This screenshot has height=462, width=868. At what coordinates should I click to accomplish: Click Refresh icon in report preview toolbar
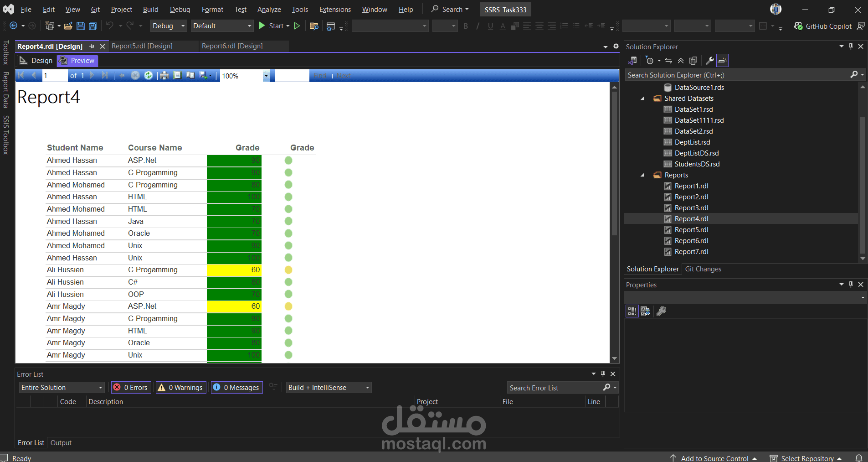149,76
